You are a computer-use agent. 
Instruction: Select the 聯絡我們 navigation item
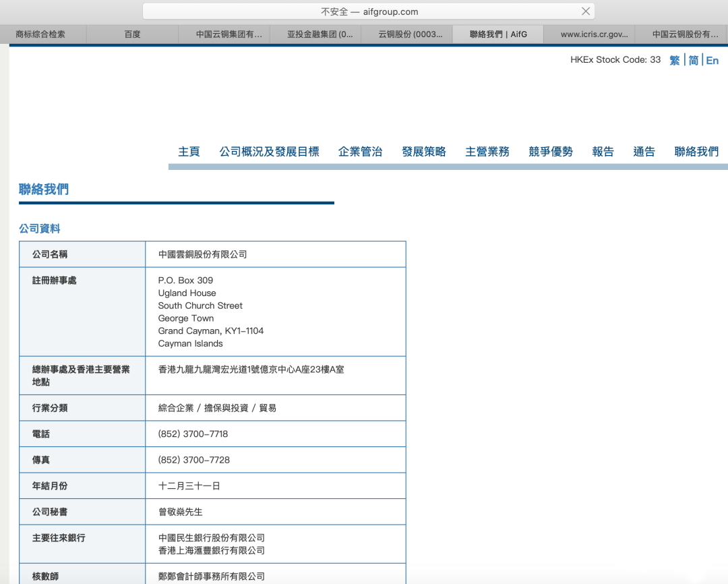click(x=696, y=151)
